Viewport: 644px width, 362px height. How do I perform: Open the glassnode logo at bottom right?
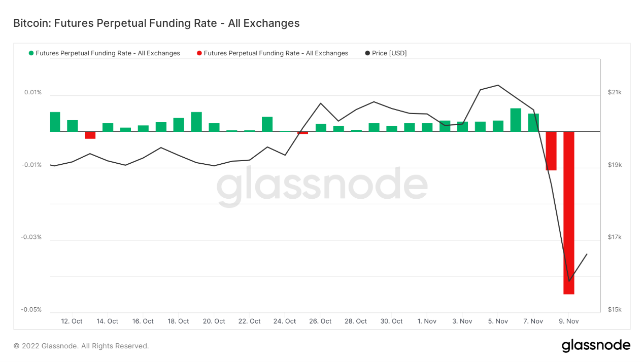(x=596, y=346)
